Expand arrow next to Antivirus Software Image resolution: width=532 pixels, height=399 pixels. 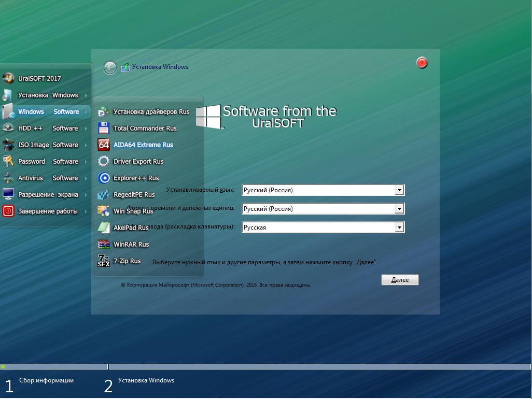click(x=86, y=178)
